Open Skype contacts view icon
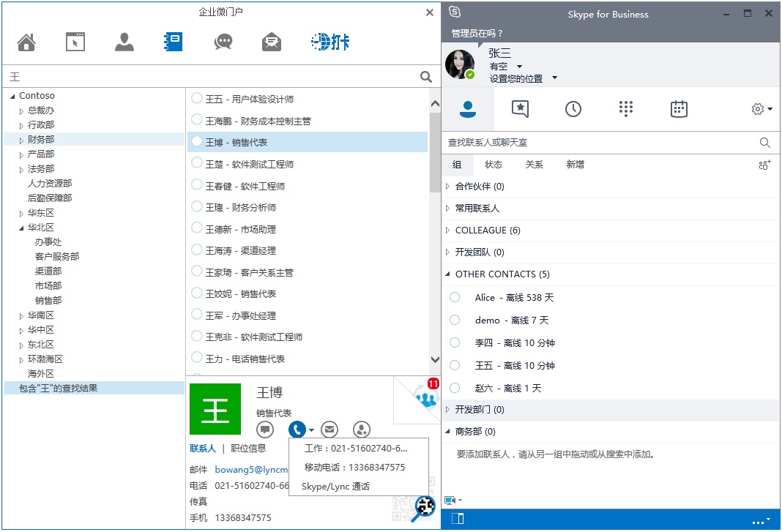 point(468,109)
